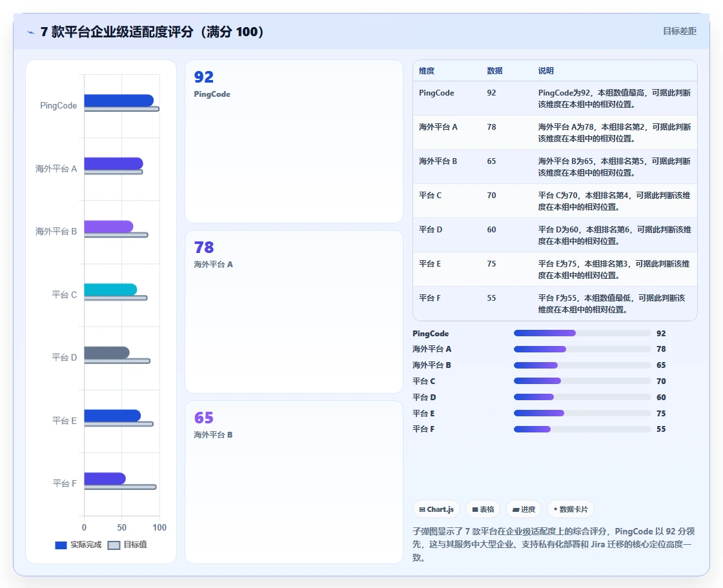This screenshot has height=588, width=723.
Task: Select the 海外平台 A table cell
Action: click(438, 127)
